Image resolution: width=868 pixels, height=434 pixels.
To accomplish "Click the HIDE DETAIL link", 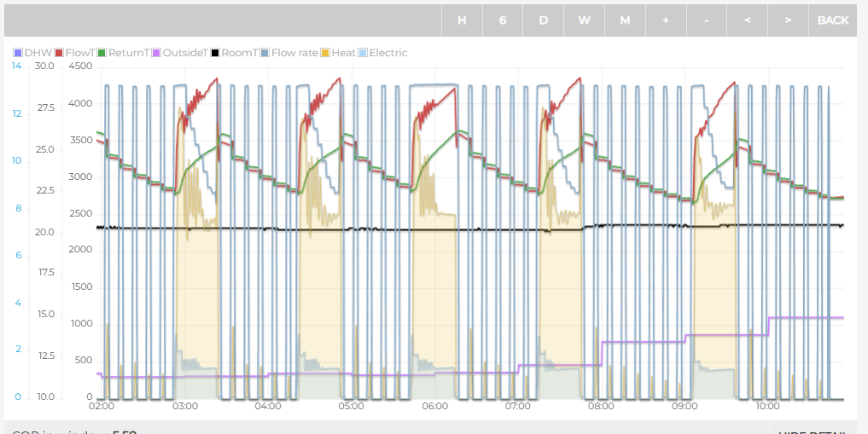I will 816,431.
